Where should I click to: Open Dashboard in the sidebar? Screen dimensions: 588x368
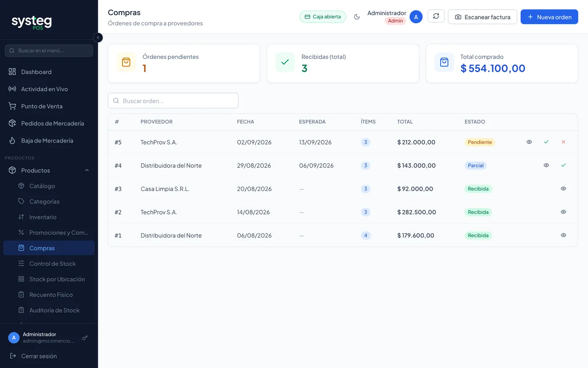(x=49, y=72)
